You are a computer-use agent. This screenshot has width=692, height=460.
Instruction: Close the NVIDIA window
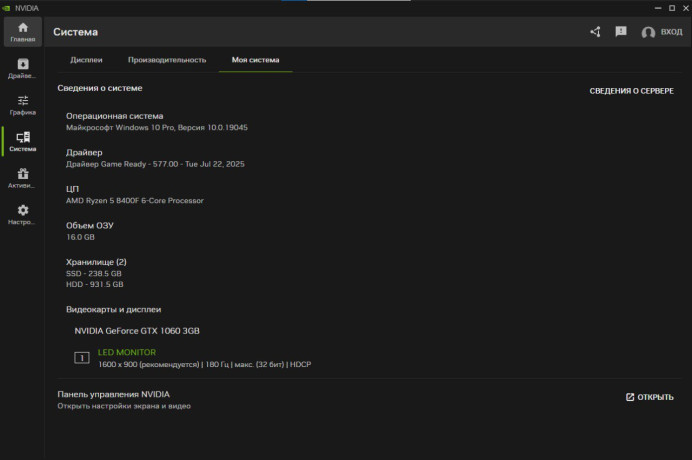click(686, 8)
